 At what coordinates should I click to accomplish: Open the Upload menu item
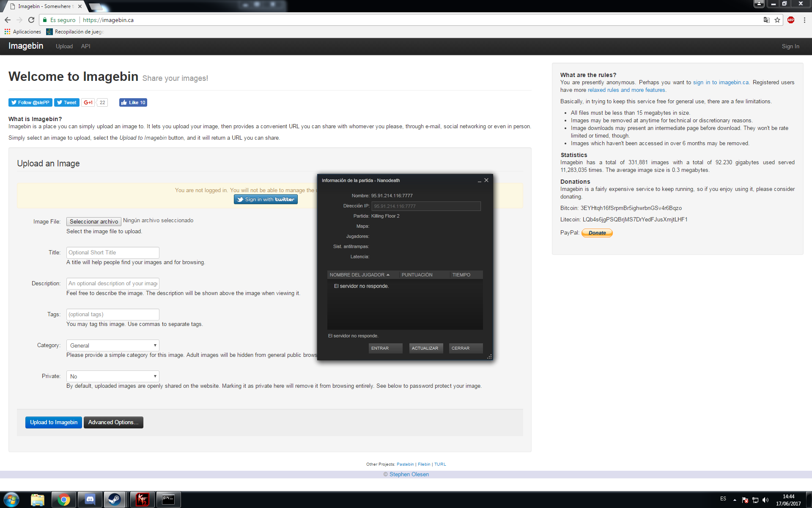click(x=64, y=46)
